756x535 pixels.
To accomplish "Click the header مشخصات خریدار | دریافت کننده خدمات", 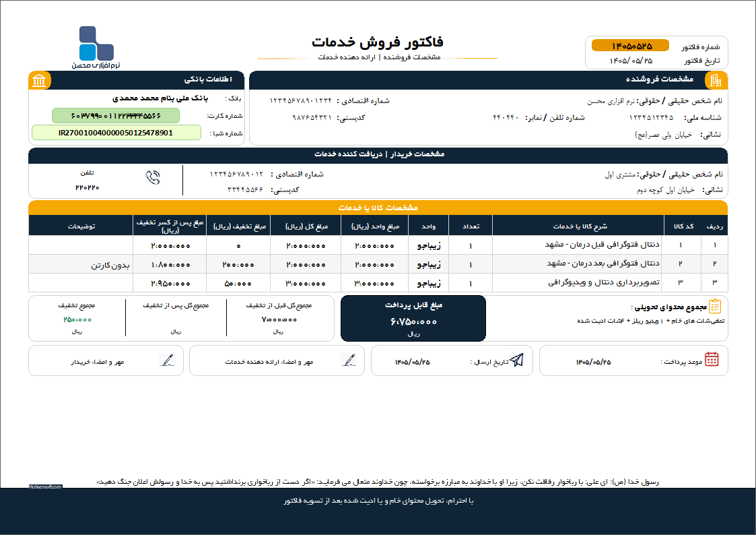I will pos(379,154).
